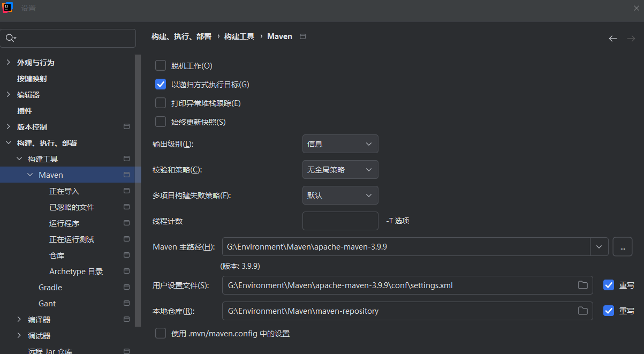Image resolution: width=644 pixels, height=354 pixels.
Task: Click the settings tree vertical scrollbar
Action: [138, 187]
